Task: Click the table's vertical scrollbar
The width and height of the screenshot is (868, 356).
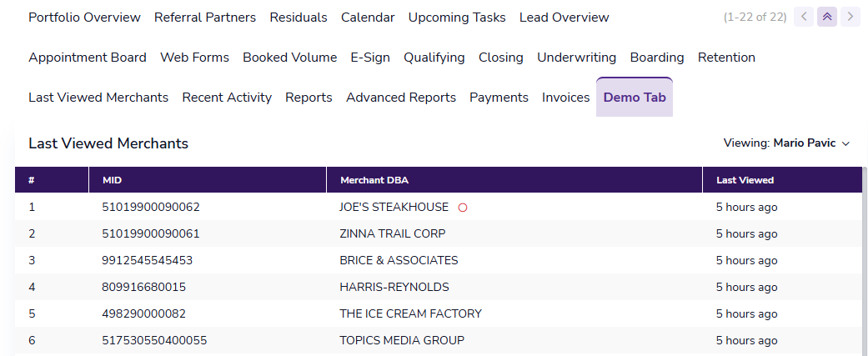Action: coord(865,267)
